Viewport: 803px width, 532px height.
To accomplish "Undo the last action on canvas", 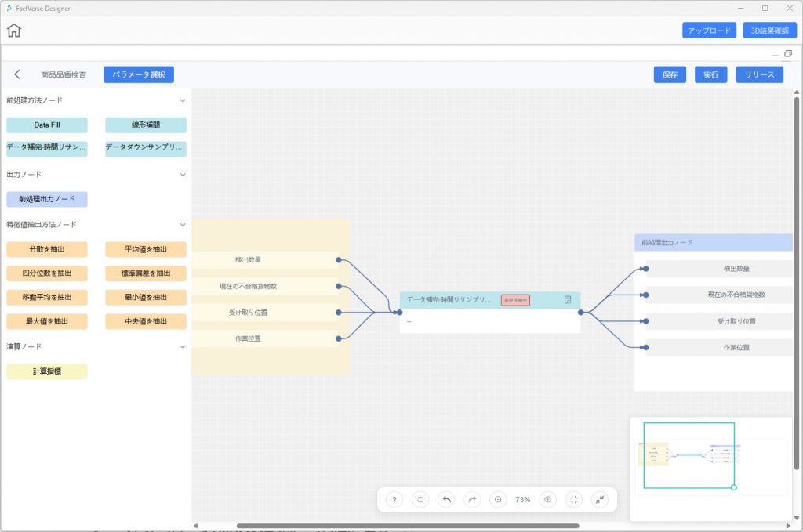I will [446, 499].
